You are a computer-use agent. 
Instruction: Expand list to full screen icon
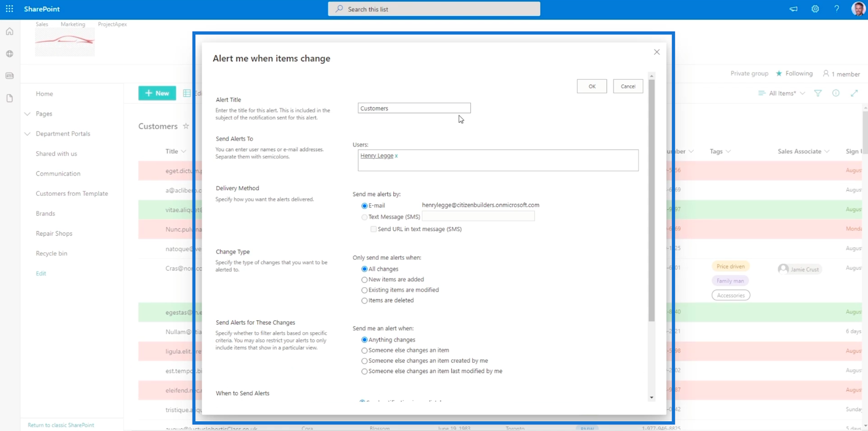pos(854,93)
